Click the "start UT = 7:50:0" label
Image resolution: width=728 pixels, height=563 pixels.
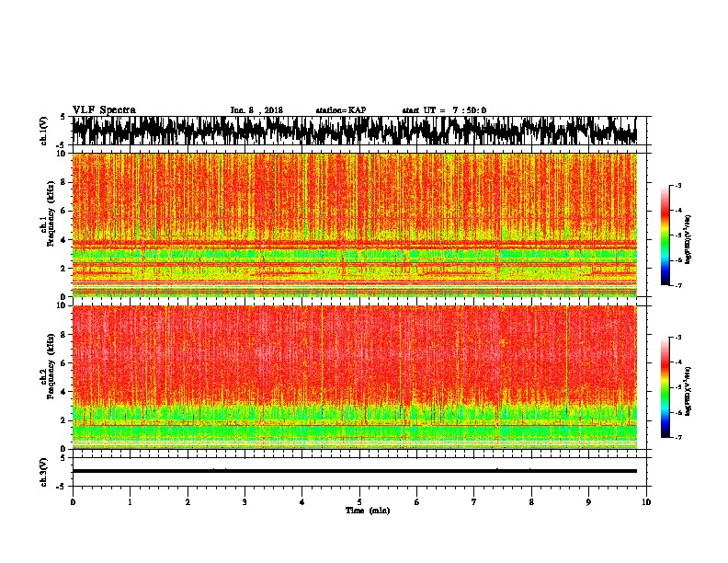coord(444,110)
